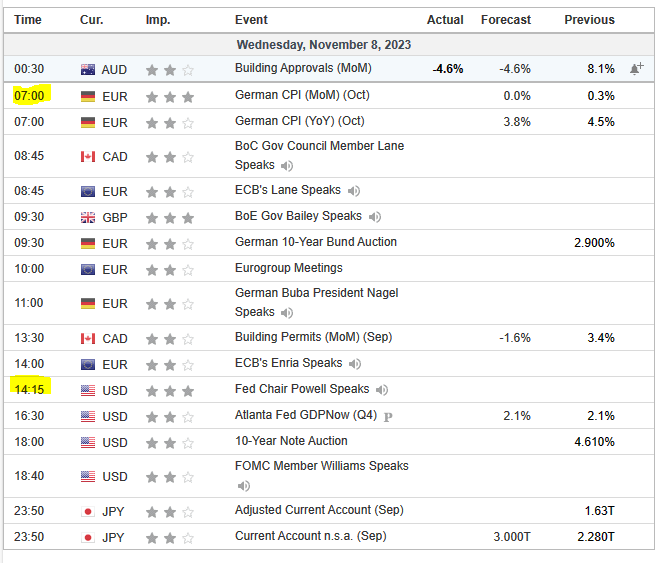
Task: Click speaker icon for Fed Chair Powell Speaks
Action: 382,390
